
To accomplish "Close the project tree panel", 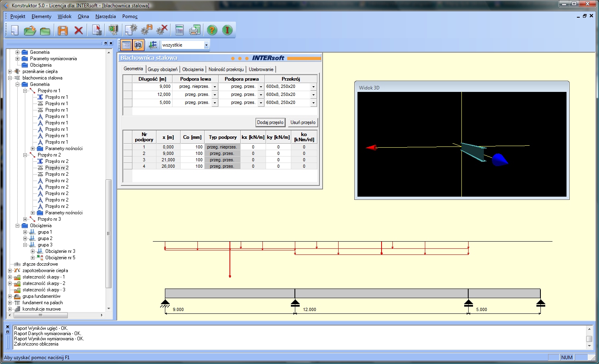I will click(x=111, y=43).
